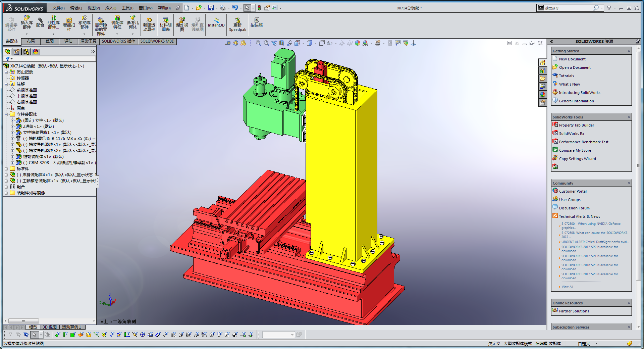Switch to the 评估 tab
Screen dimensions: 644x349
pos(68,41)
